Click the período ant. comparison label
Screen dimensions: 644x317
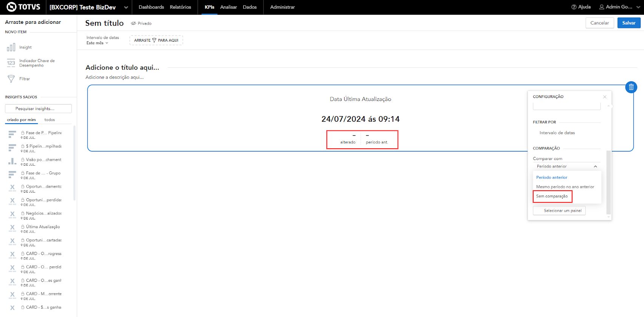coord(377,142)
